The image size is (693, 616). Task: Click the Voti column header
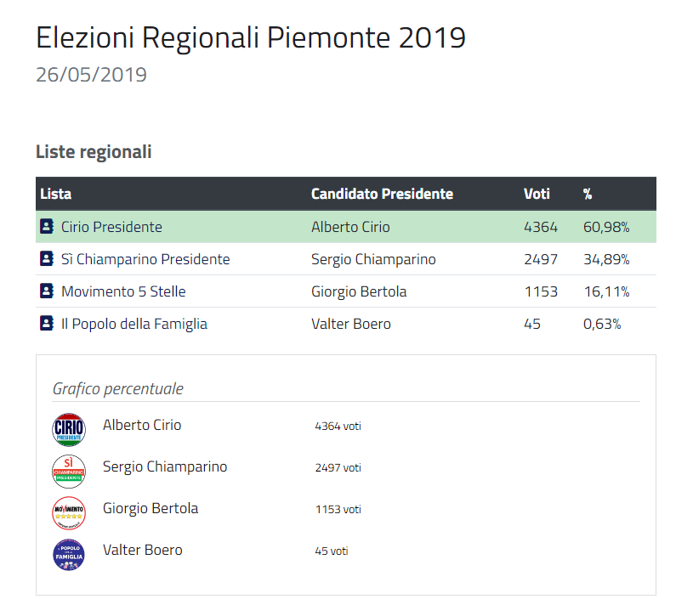[x=537, y=194]
